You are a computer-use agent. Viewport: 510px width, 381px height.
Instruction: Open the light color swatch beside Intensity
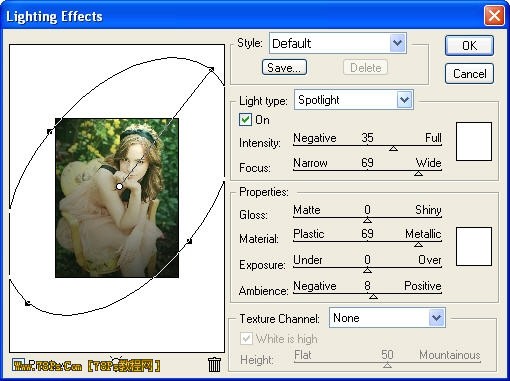click(x=474, y=141)
